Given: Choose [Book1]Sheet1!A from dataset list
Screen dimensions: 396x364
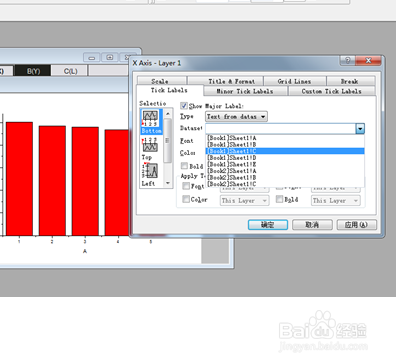Looking at the screenshot, I should click(x=285, y=138).
